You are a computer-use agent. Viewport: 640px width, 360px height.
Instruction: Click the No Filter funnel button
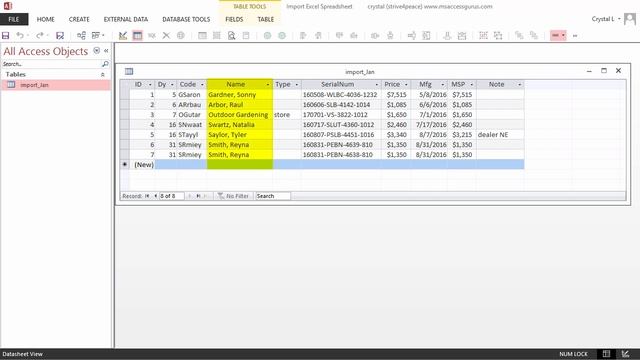[x=233, y=196]
